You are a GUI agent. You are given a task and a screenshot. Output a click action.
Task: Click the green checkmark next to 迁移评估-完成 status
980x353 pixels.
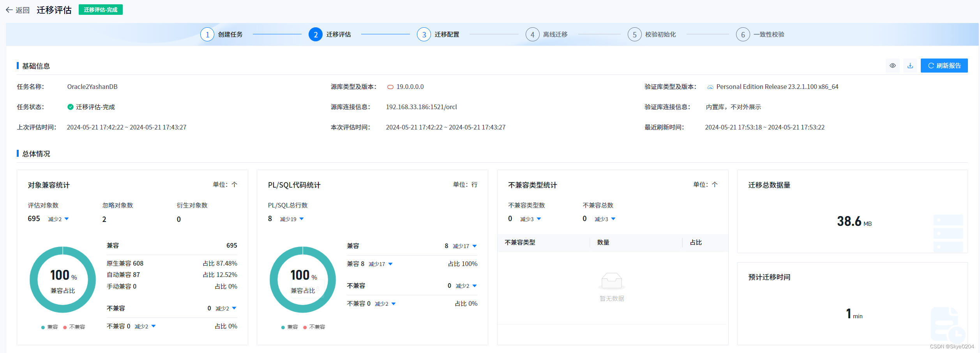click(71, 106)
